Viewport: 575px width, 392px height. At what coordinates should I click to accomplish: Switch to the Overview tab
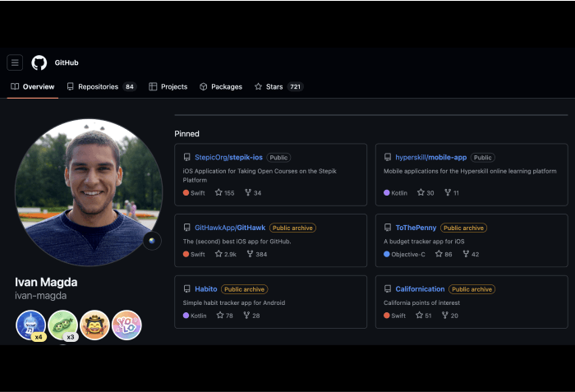click(x=32, y=86)
